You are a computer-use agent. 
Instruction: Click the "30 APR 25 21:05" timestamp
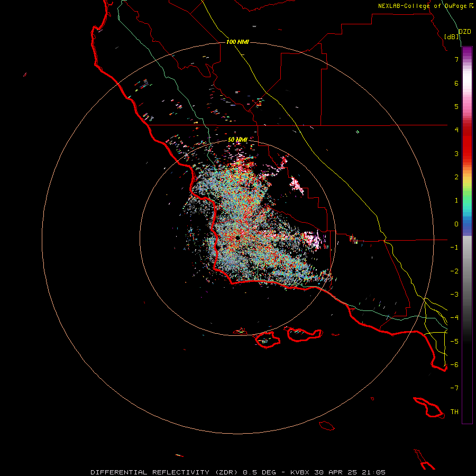tap(350, 472)
